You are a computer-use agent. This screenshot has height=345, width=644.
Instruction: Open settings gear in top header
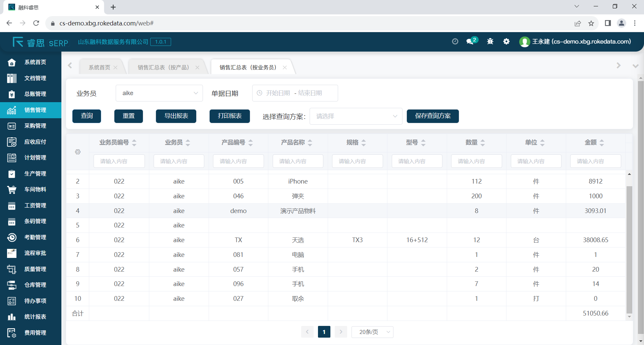click(x=506, y=42)
